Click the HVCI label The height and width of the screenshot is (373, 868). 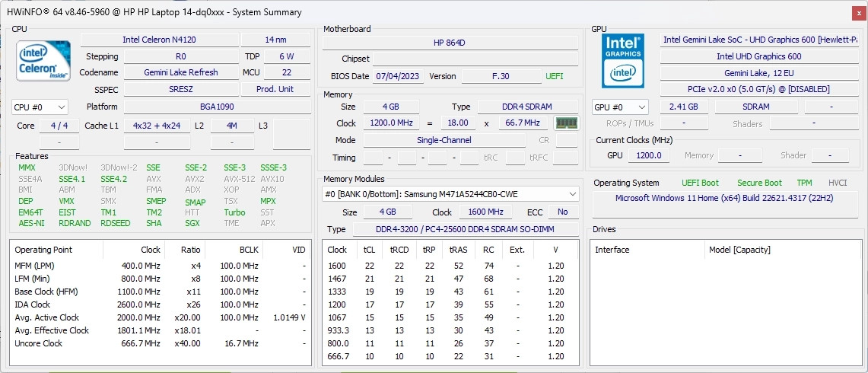tap(838, 183)
